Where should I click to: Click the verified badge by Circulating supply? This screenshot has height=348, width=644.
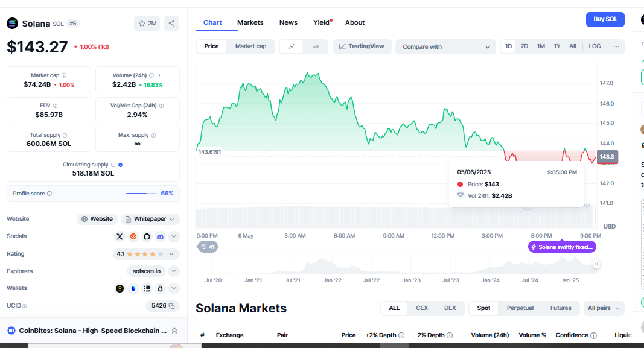pyautogui.click(x=120, y=165)
